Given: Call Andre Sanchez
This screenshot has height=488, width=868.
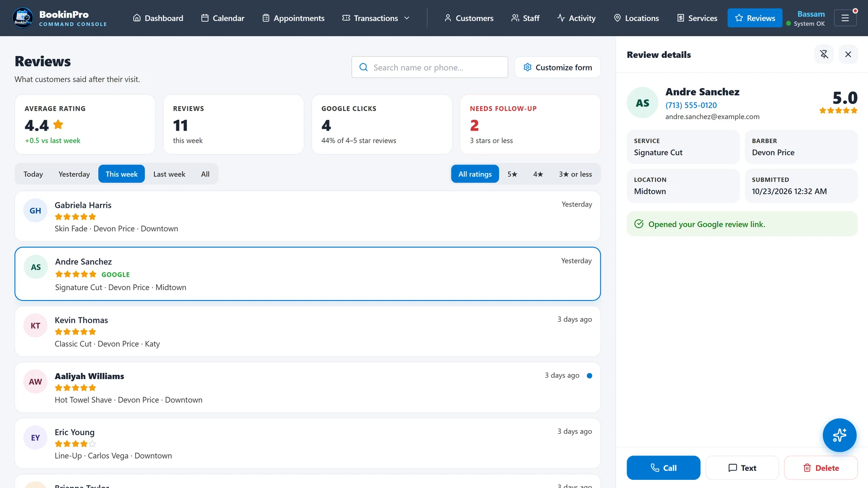Looking at the screenshot, I should click(663, 468).
